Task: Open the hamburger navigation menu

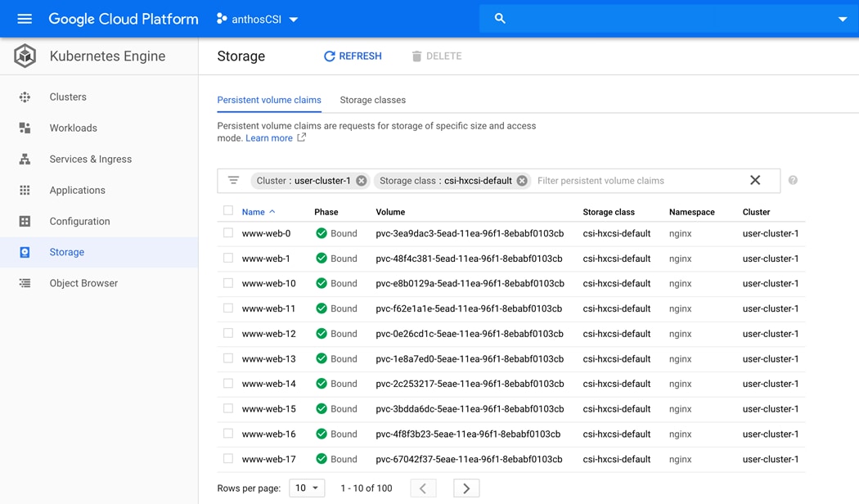Action: (x=25, y=19)
